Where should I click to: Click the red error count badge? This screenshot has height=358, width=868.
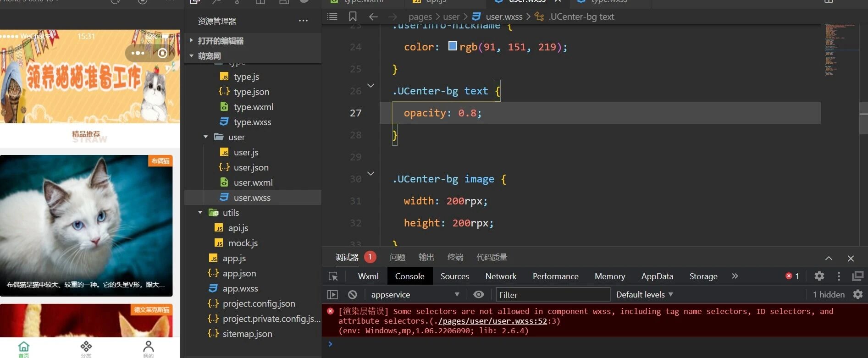[792, 276]
